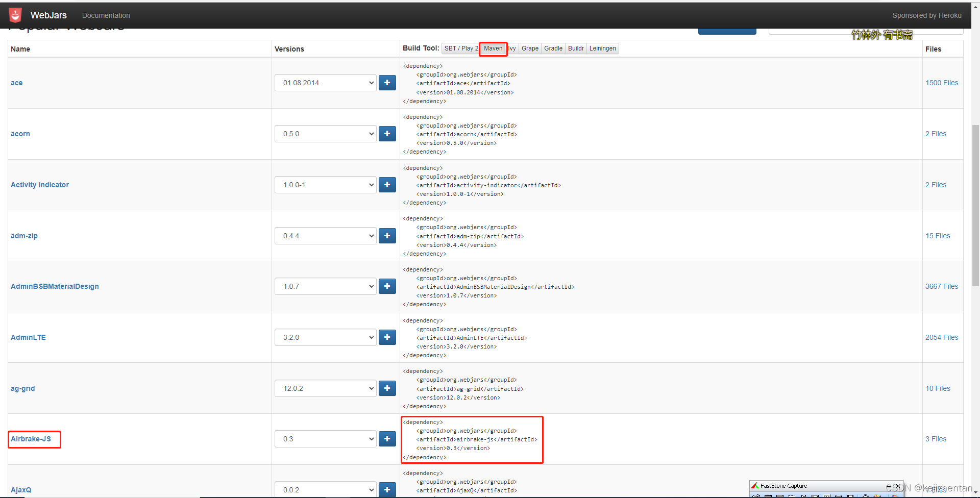Click the page vertical scrollbar thumb
980x498 pixels.
pyautogui.click(x=975, y=206)
